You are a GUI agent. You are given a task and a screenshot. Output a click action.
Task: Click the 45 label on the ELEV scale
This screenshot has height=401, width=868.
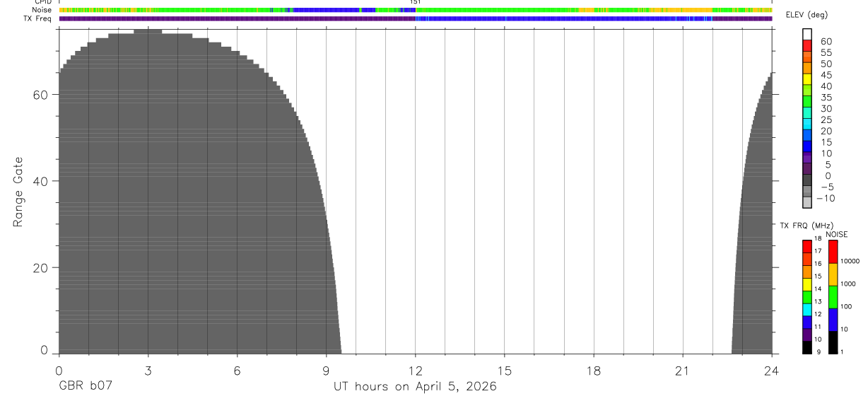coord(826,75)
